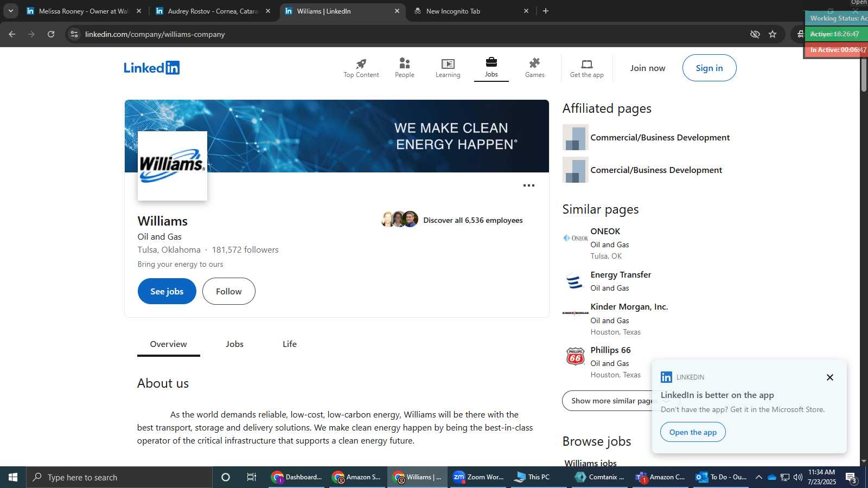868x488 pixels.
Task: Follow the Williams company page
Action: pos(228,291)
